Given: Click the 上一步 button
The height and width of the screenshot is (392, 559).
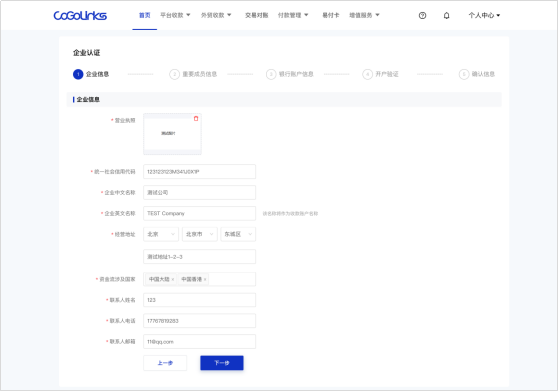Looking at the screenshot, I should [x=165, y=363].
